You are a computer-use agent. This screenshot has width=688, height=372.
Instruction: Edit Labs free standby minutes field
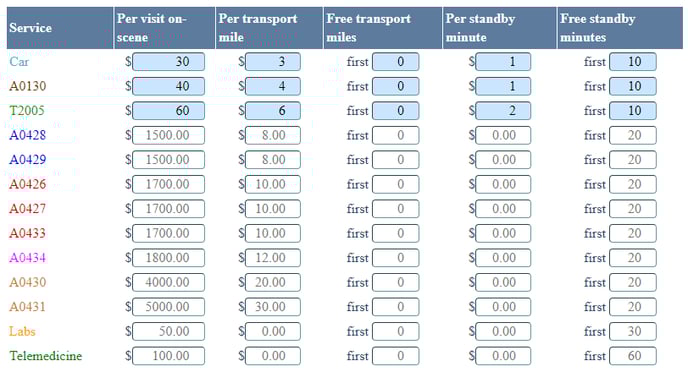pos(633,332)
